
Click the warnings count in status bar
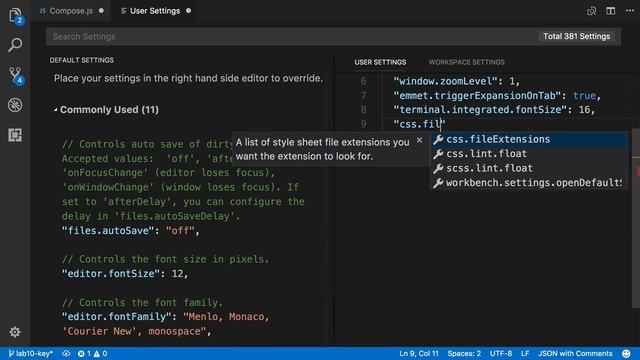(x=100, y=353)
